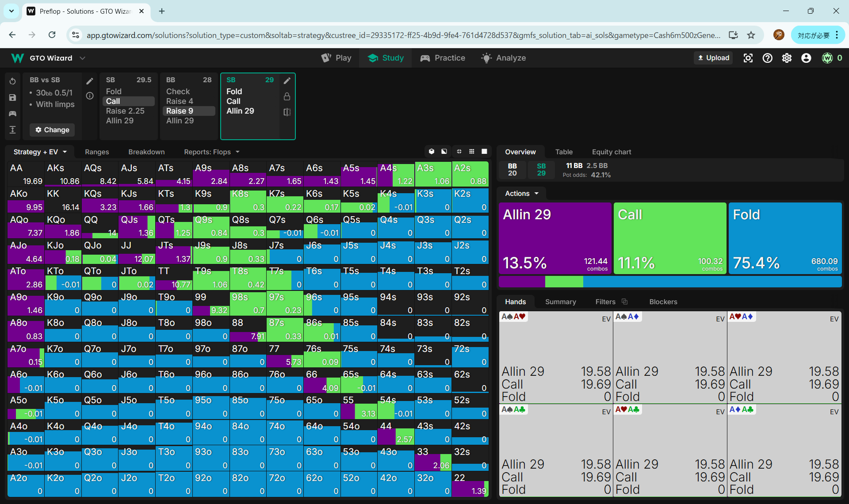Switch matrix to full square view
The image size is (849, 504).
484,152
